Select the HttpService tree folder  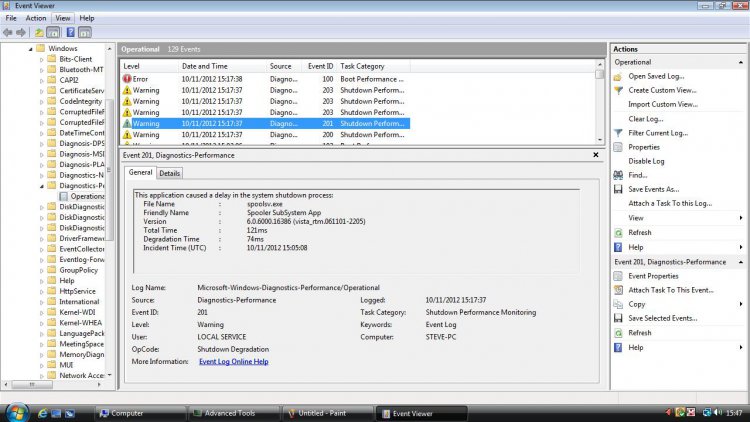[x=77, y=291]
